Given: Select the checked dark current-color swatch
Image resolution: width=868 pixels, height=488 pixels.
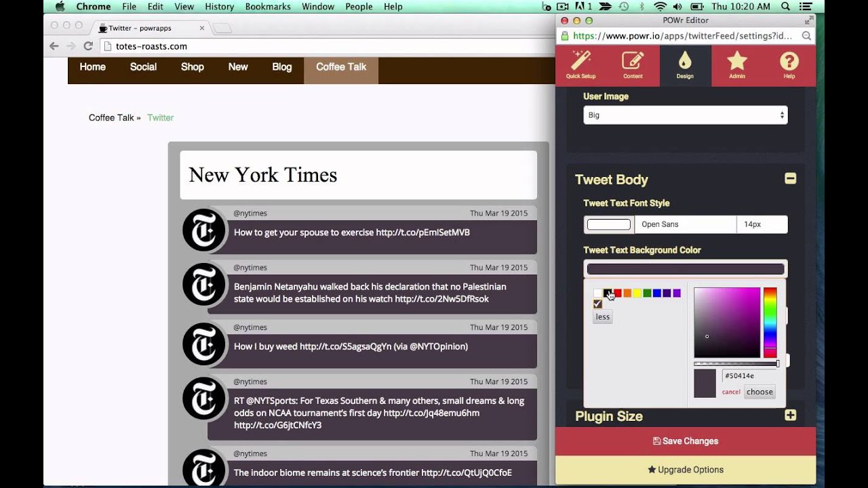Looking at the screenshot, I should click(x=597, y=304).
